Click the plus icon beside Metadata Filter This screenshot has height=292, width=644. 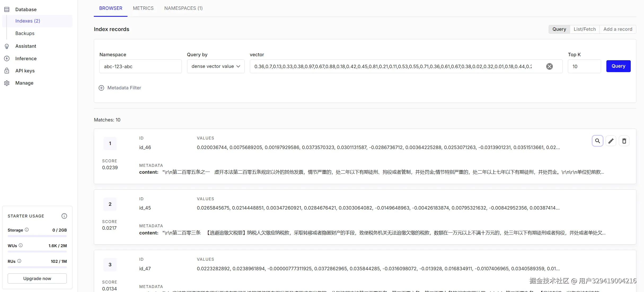click(101, 88)
